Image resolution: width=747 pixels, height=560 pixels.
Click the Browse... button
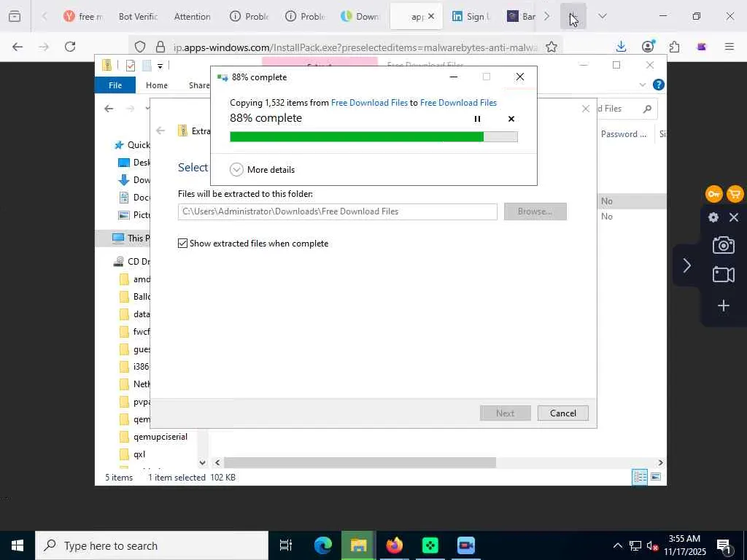pos(535,211)
